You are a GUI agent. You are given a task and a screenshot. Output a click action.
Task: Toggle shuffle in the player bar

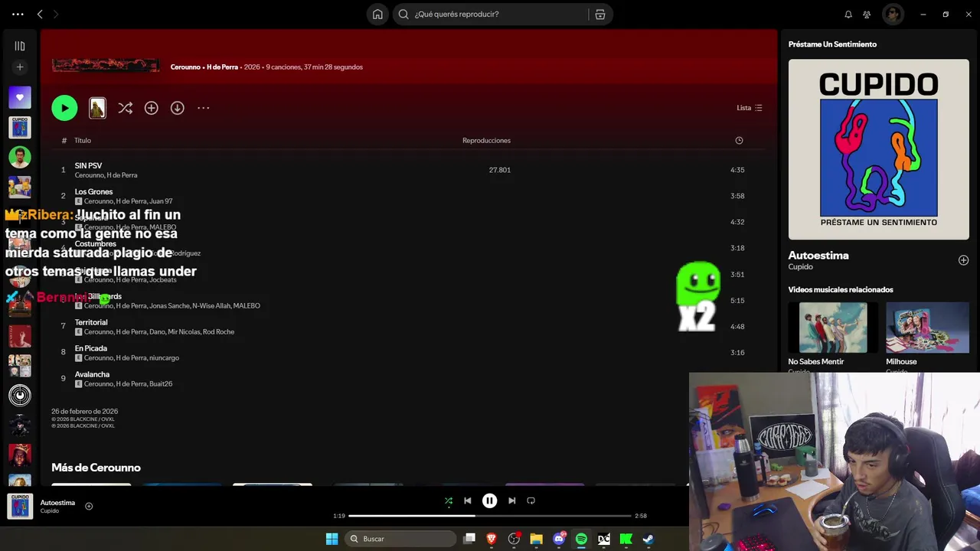tap(449, 500)
